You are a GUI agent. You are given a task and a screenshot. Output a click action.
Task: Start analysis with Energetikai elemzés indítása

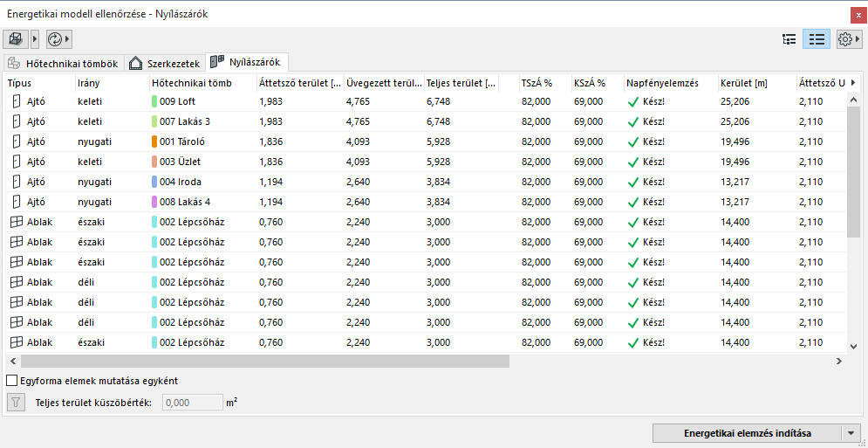(x=747, y=433)
